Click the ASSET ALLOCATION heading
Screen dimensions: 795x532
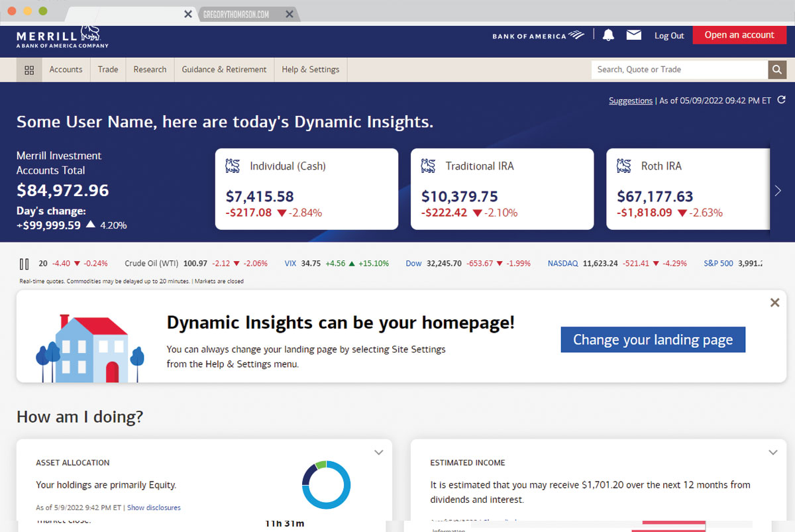[73, 462]
